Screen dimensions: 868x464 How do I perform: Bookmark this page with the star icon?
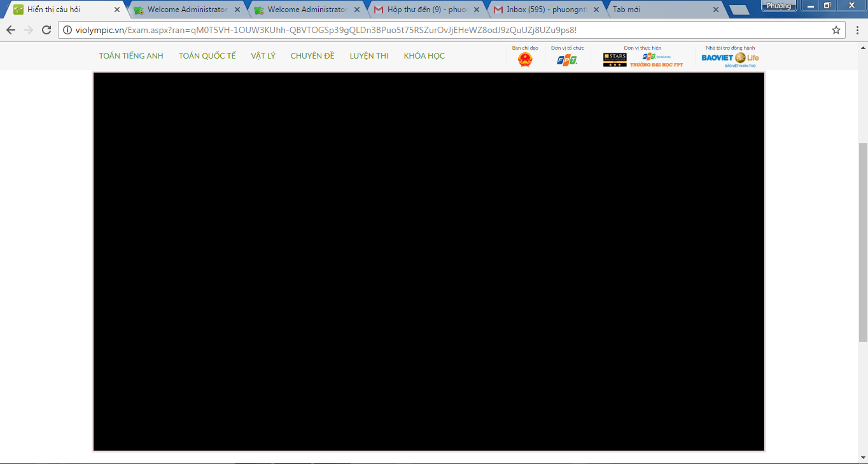pos(836,30)
